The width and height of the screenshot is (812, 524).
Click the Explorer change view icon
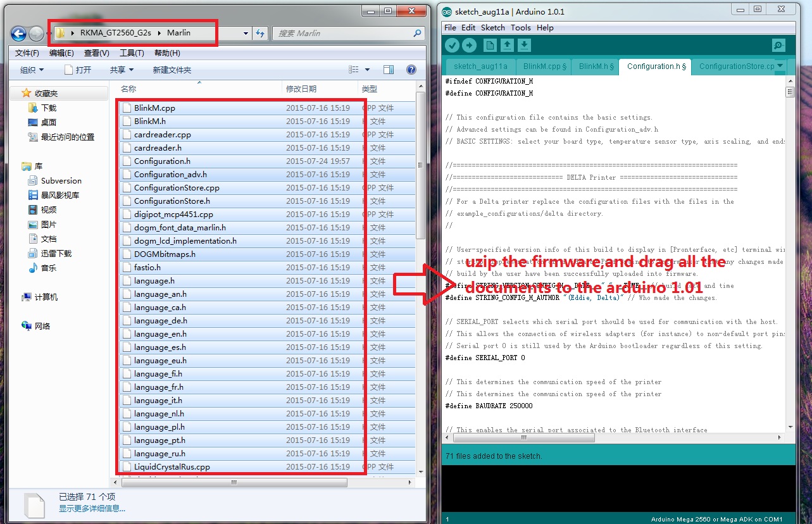pos(354,70)
